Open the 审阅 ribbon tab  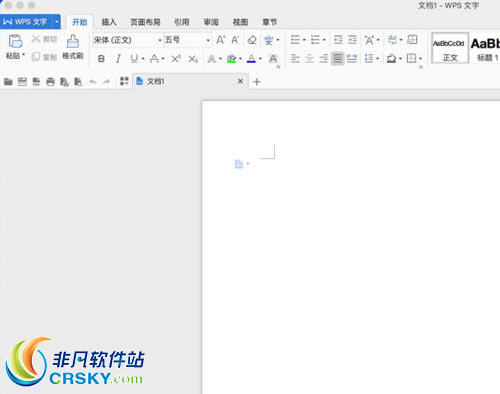[x=211, y=22]
